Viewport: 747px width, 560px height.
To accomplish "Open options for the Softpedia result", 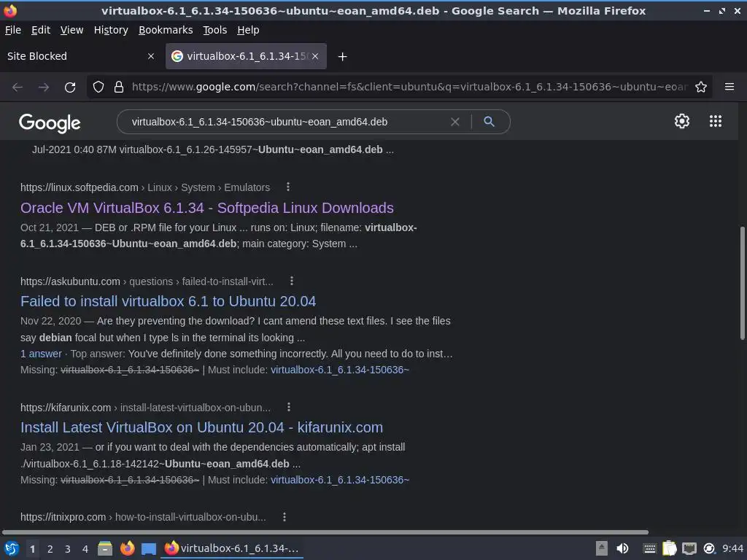I will [x=287, y=187].
